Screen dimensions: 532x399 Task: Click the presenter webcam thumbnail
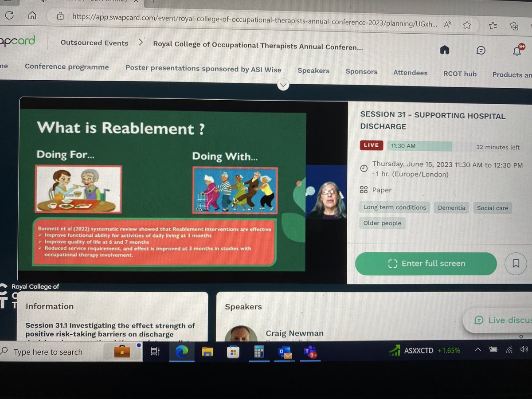point(326,192)
